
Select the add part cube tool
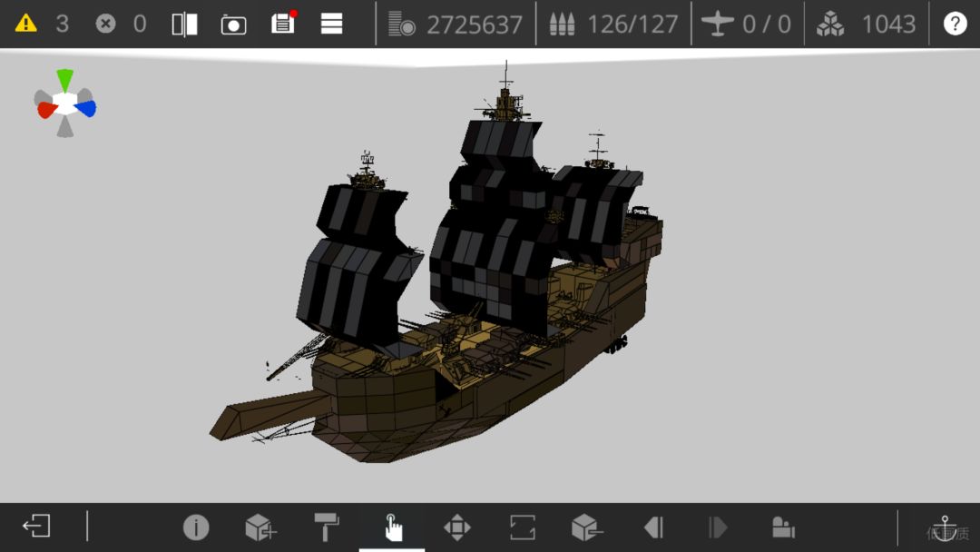coord(260,527)
